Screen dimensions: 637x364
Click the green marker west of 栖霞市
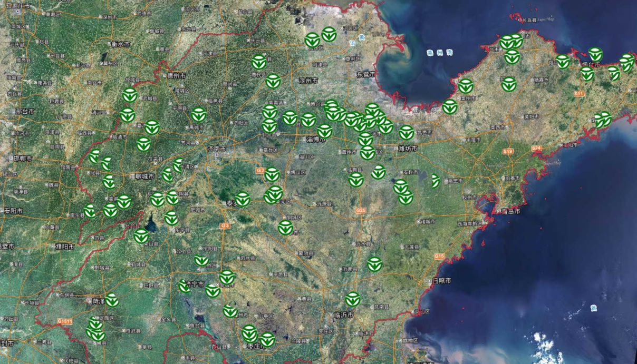508,84
